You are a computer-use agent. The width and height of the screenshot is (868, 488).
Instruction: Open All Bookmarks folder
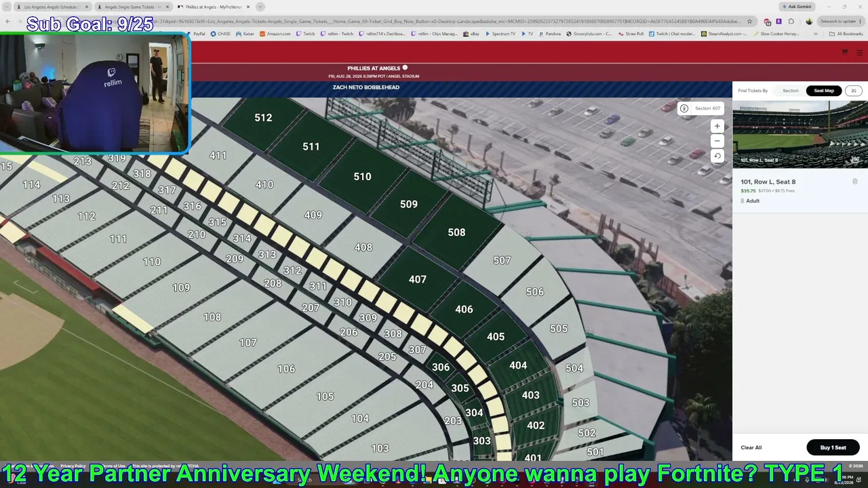[846, 33]
